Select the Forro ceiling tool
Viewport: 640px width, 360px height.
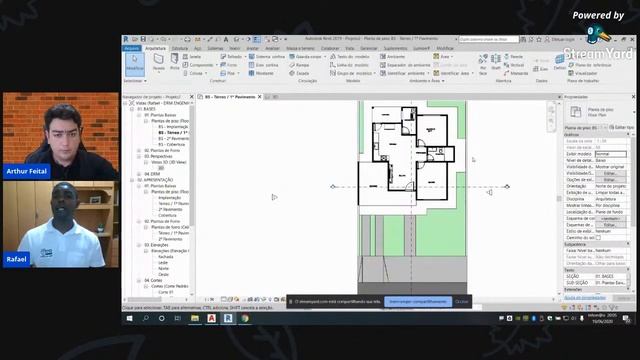pyautogui.click(x=229, y=65)
